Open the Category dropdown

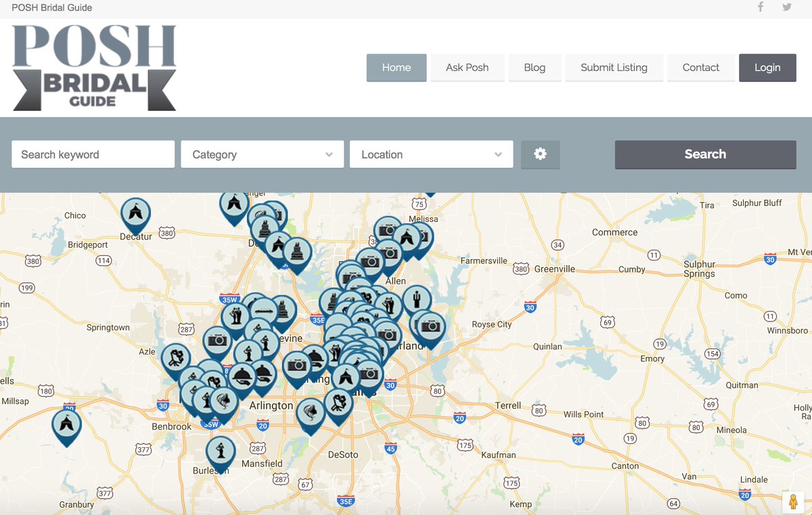[263, 154]
